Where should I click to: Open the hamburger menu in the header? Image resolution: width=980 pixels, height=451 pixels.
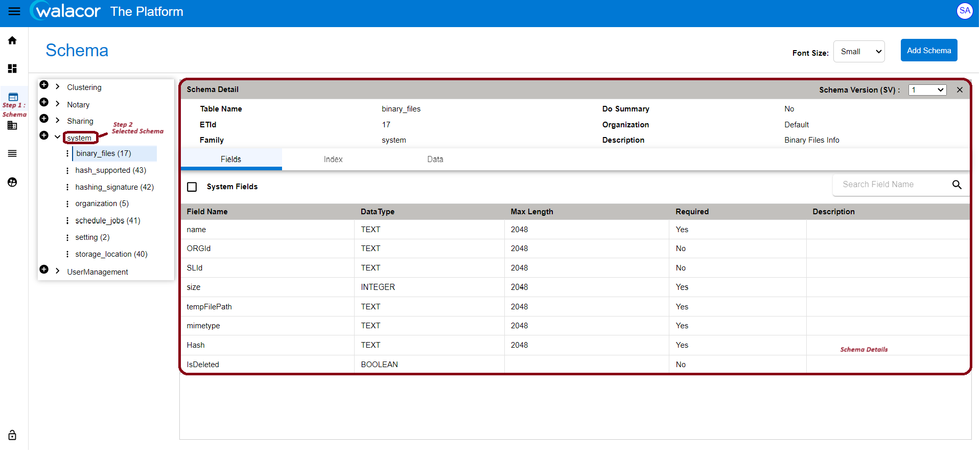click(14, 11)
